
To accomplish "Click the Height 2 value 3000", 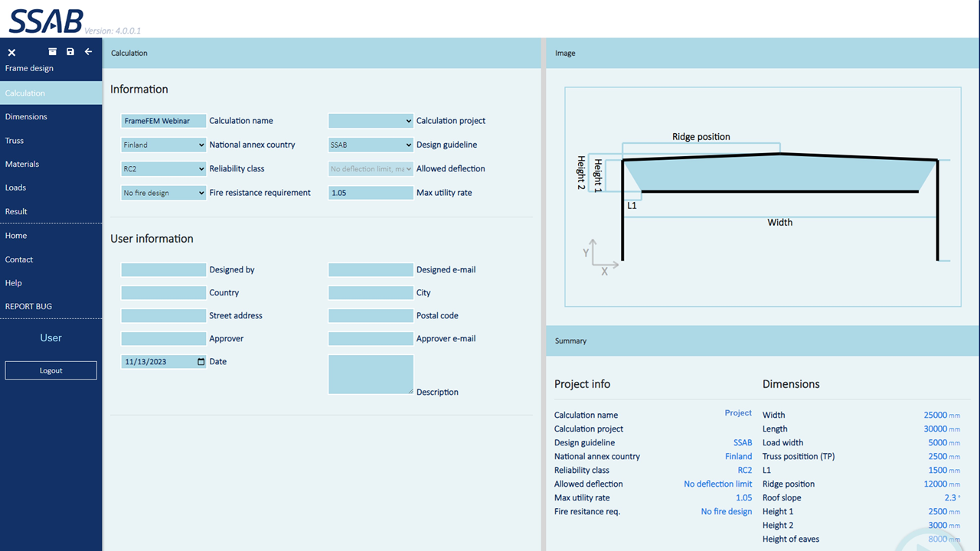I will (x=938, y=525).
